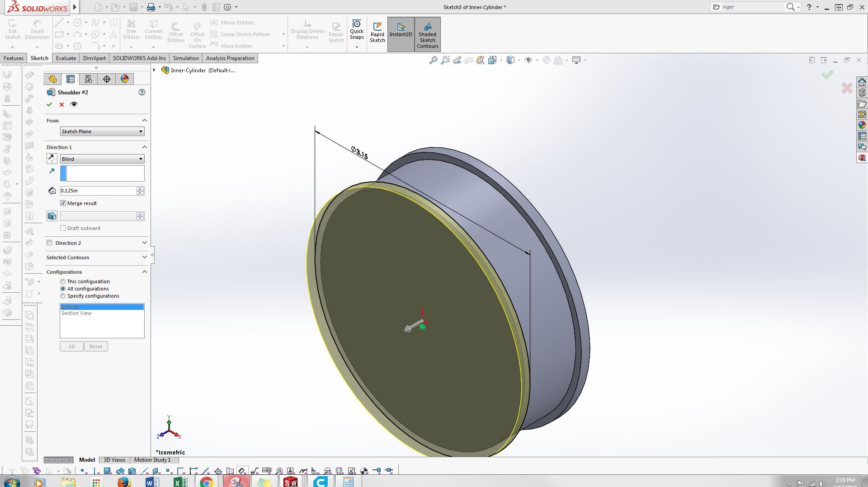
Task: Open Motion Study 1 tab
Action: [x=152, y=460]
